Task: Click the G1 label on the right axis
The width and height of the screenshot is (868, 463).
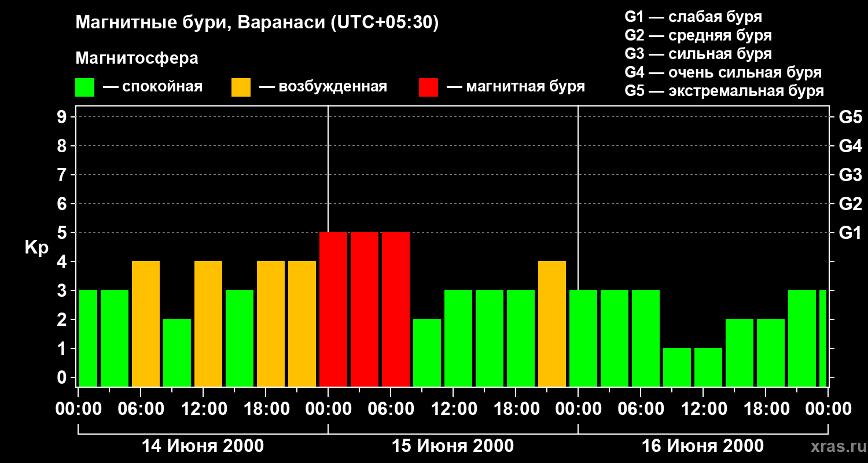Action: tap(850, 233)
